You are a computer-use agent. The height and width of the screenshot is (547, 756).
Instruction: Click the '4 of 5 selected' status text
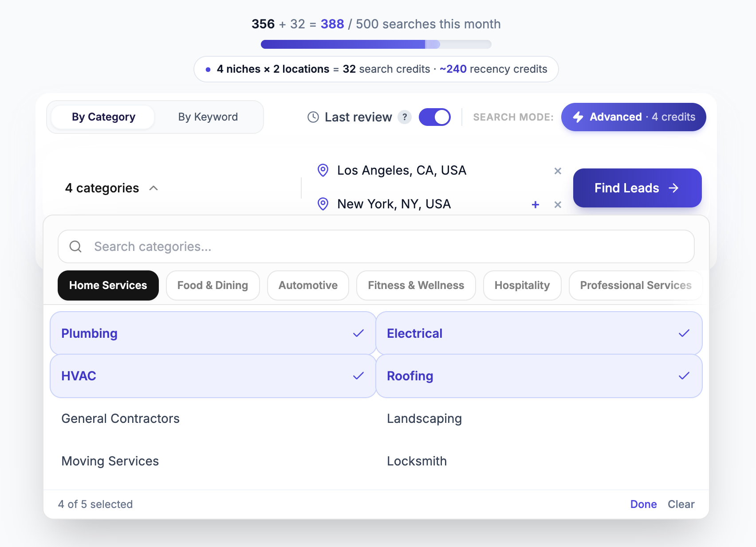[95, 504]
